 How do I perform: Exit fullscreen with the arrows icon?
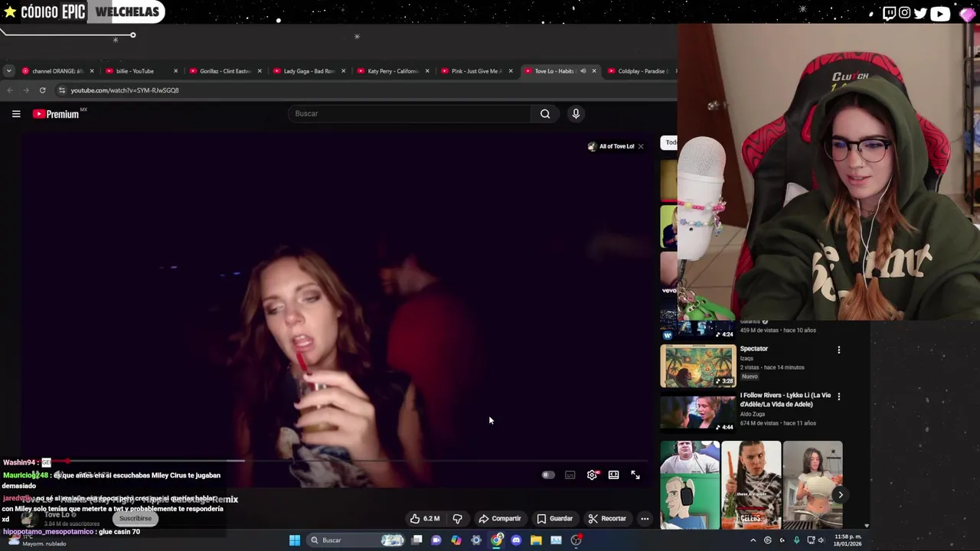tap(635, 475)
